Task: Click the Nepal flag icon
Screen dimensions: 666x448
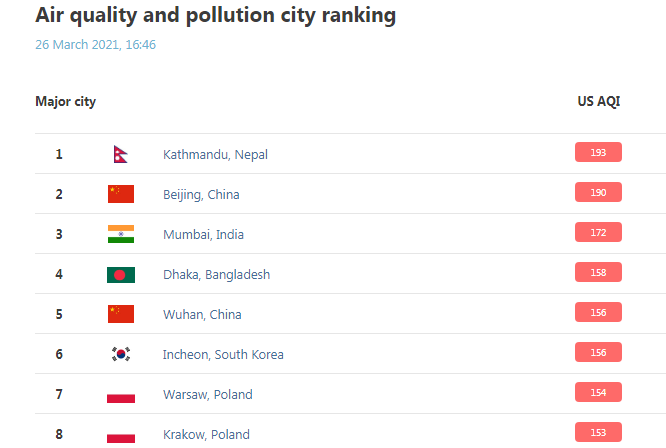Action: point(119,154)
